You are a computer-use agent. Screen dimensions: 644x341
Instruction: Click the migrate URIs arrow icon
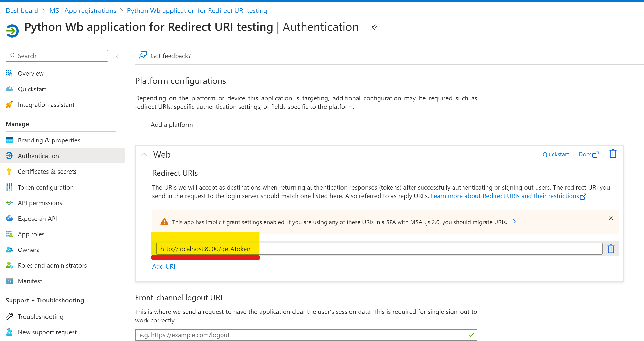click(x=513, y=221)
